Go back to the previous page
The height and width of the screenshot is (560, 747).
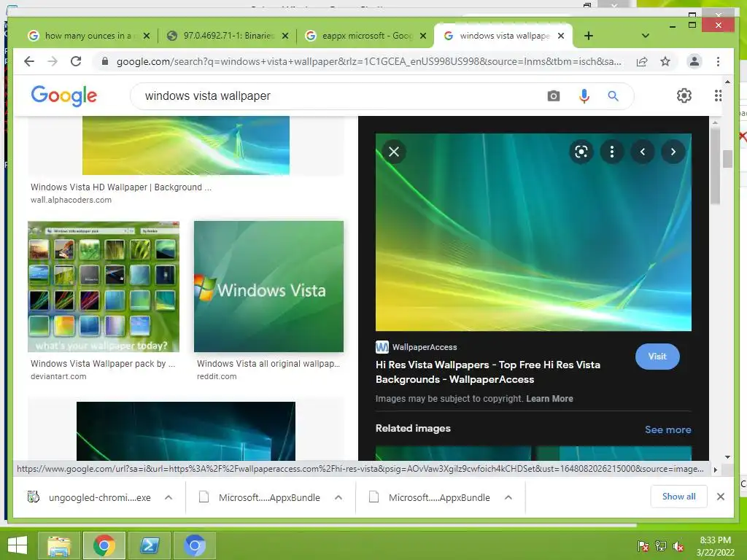29,61
